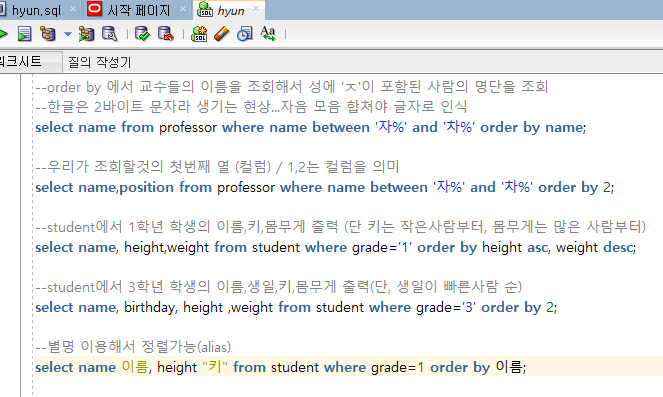Click "grade='1'" in the height asc query
The image size is (663, 397).
pyautogui.click(x=382, y=247)
